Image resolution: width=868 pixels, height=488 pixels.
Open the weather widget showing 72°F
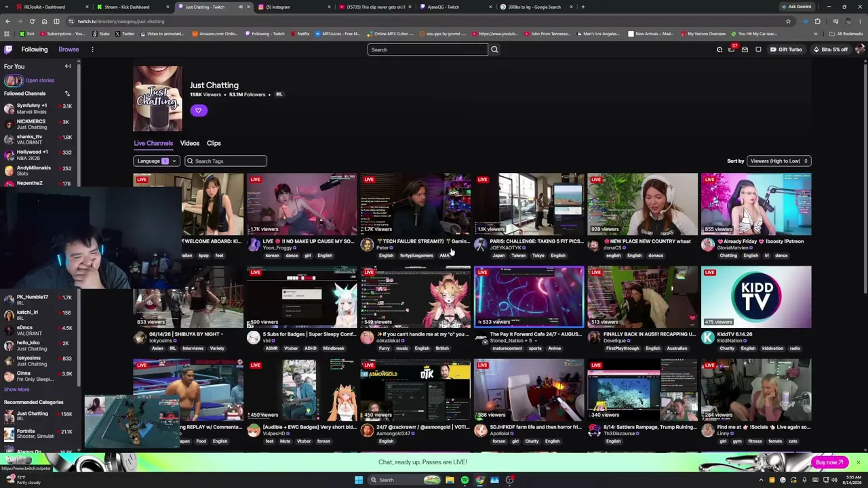click(24, 479)
